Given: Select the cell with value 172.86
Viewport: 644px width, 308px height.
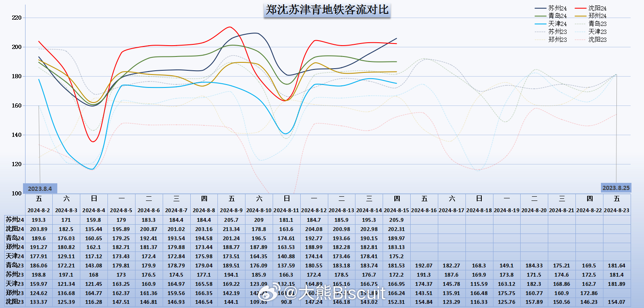Looking at the screenshot, I should [x=589, y=293].
